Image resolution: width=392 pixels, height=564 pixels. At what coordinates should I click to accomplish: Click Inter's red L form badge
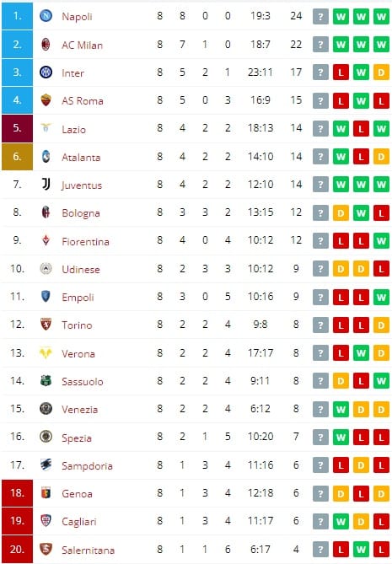[x=341, y=73]
